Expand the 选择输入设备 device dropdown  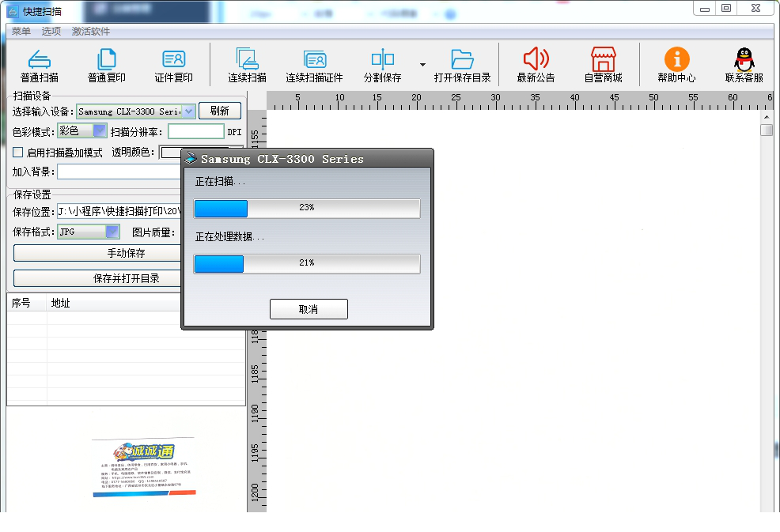point(188,111)
